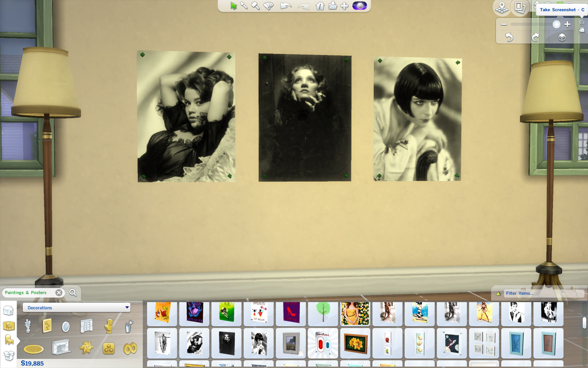This screenshot has width=588, height=368.
Task: Pick the framed landscape painting thumbnail
Action: (291, 343)
